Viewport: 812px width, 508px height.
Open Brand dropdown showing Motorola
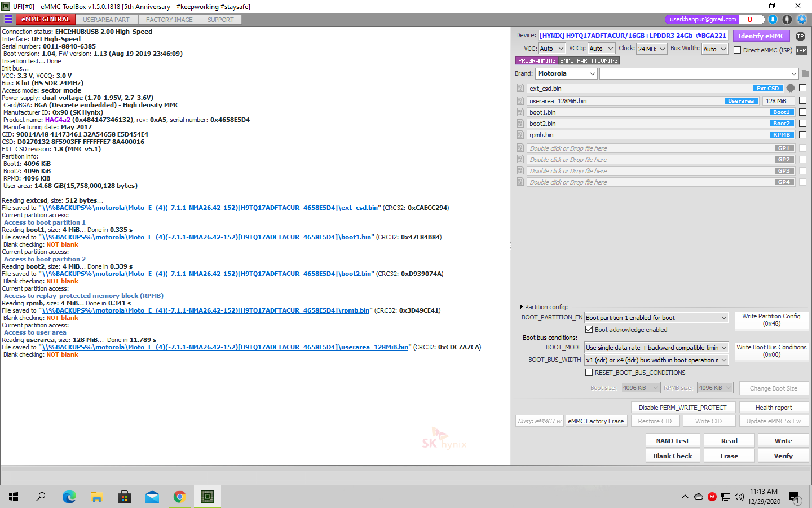pyautogui.click(x=566, y=73)
